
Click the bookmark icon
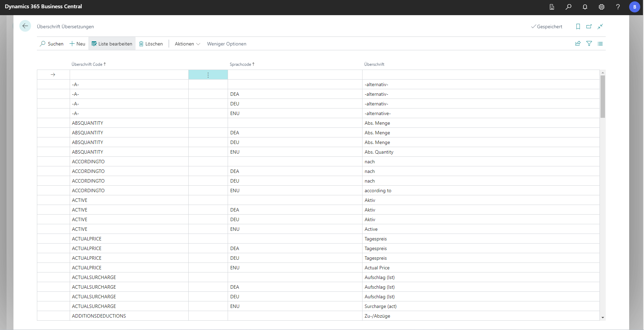(x=578, y=27)
